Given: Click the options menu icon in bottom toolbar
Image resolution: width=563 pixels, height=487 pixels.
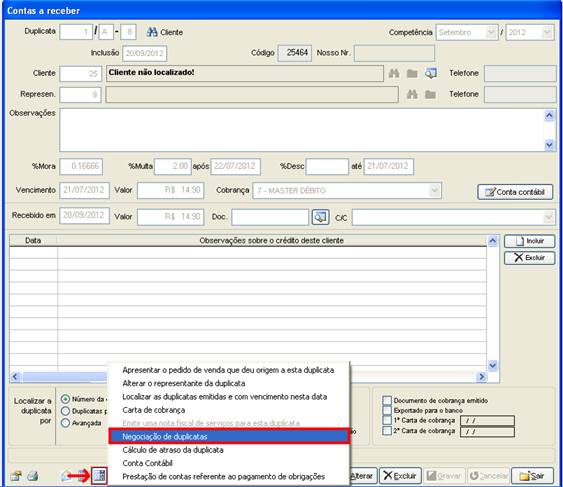Looking at the screenshot, I should coord(99,476).
